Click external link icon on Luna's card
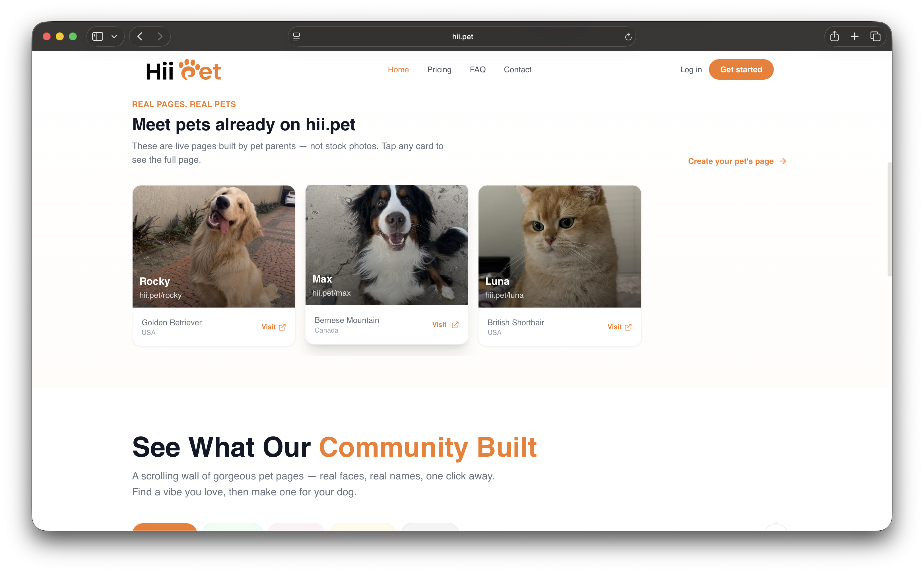 pos(628,327)
